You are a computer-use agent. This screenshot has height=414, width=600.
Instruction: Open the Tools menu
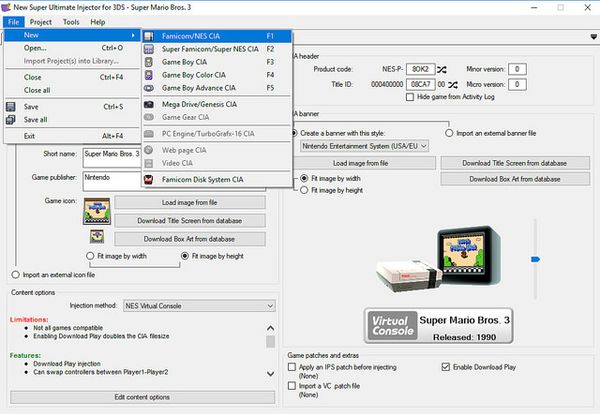pyautogui.click(x=71, y=22)
